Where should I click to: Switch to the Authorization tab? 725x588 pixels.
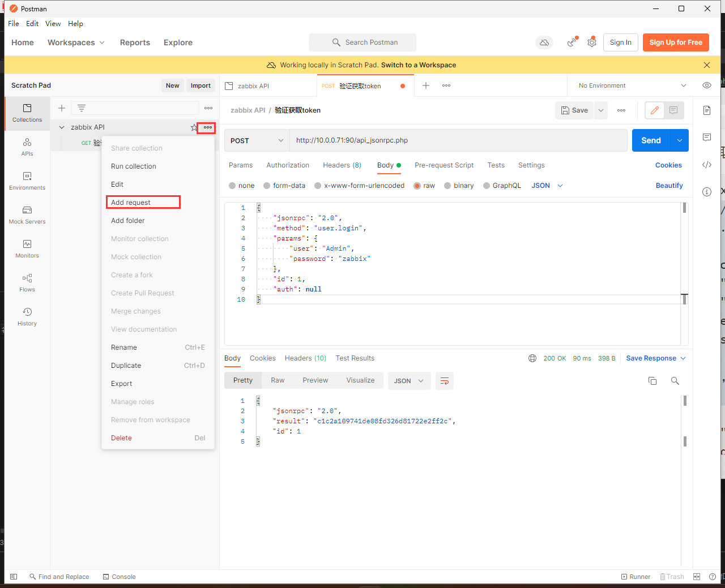point(288,165)
